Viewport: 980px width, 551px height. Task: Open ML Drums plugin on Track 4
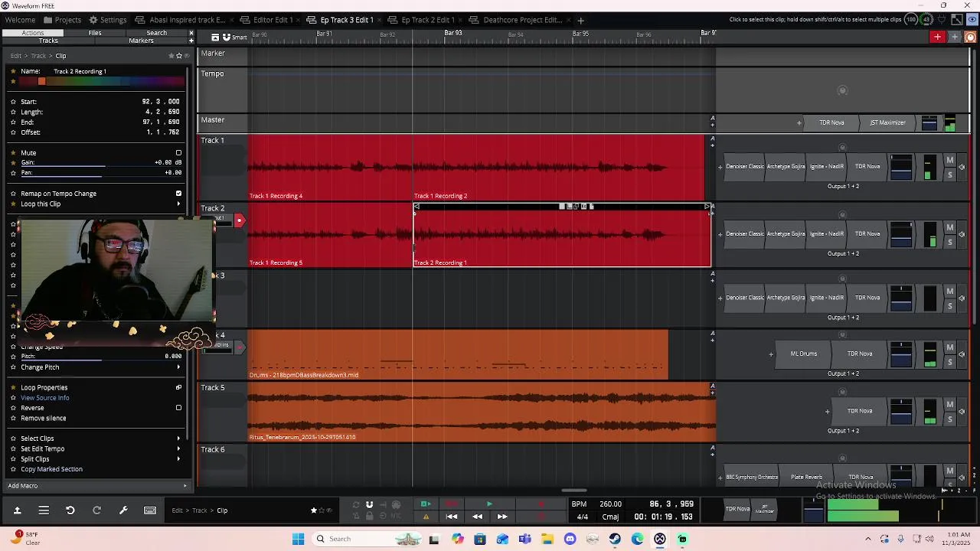click(804, 354)
